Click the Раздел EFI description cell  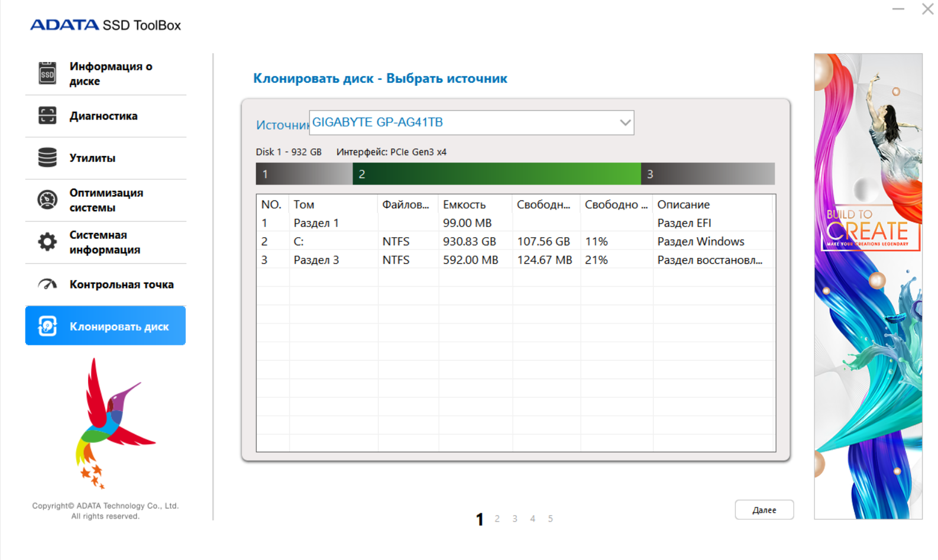pyautogui.click(x=684, y=223)
